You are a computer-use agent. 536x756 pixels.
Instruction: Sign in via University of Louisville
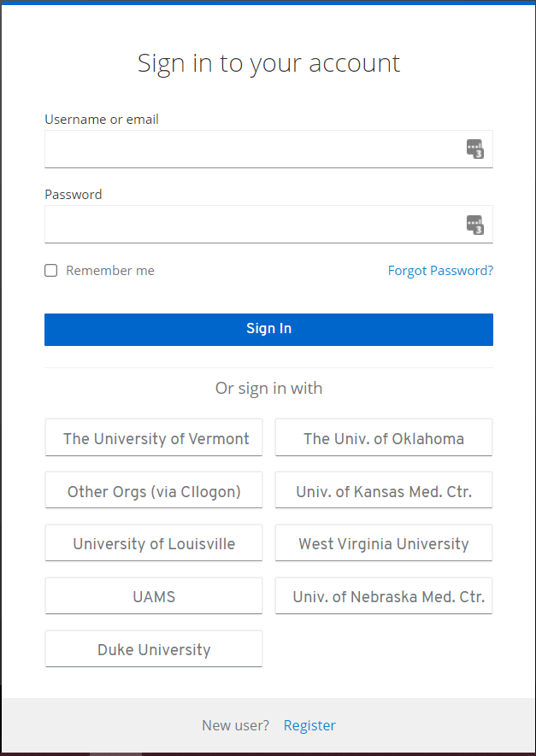153,543
